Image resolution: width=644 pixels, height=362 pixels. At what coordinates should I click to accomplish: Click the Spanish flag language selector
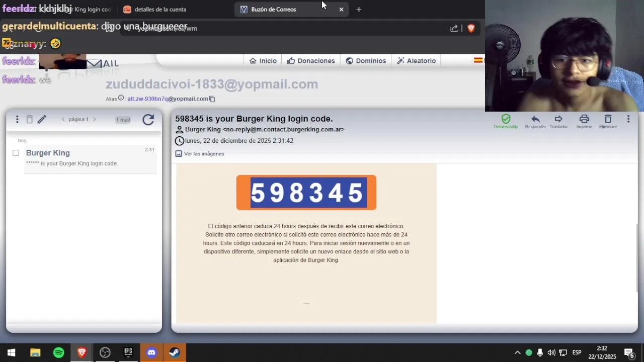pyautogui.click(x=478, y=60)
